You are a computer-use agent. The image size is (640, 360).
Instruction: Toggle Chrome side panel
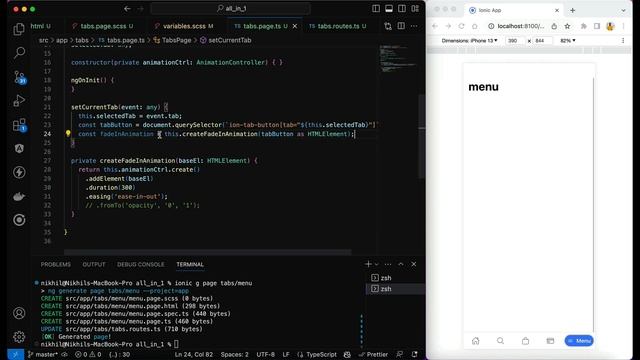(x=597, y=26)
